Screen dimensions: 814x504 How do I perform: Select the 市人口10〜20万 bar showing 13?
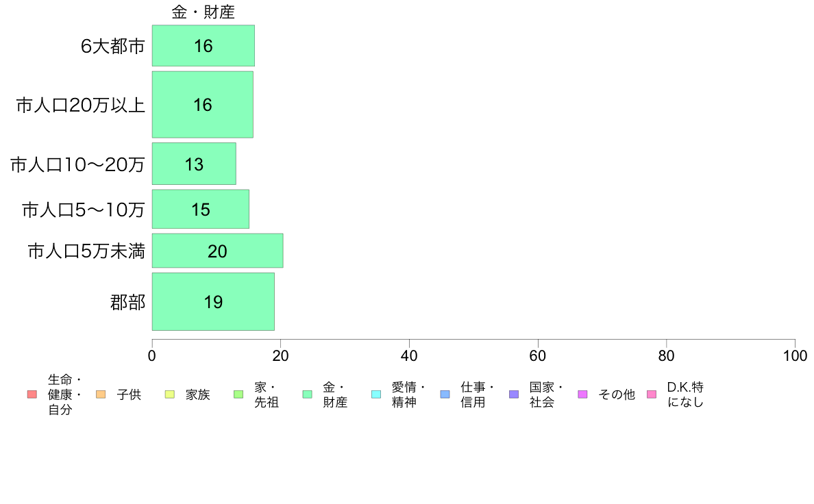coord(194,164)
